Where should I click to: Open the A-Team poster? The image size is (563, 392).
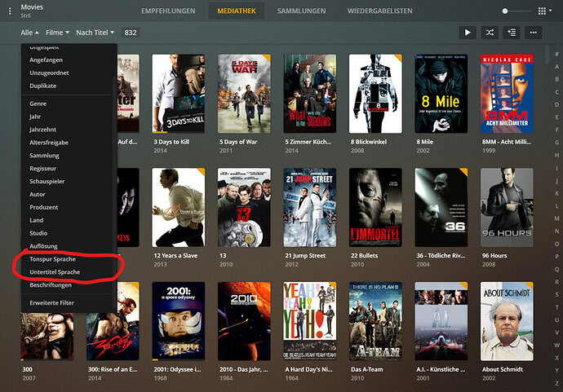pos(375,321)
